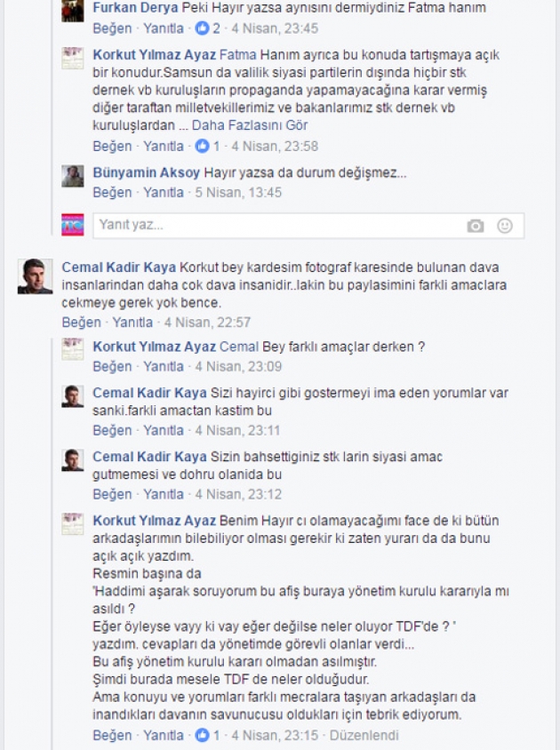
Task: Expand comment with Daha Fazlasını Gör
Action: click(250, 125)
